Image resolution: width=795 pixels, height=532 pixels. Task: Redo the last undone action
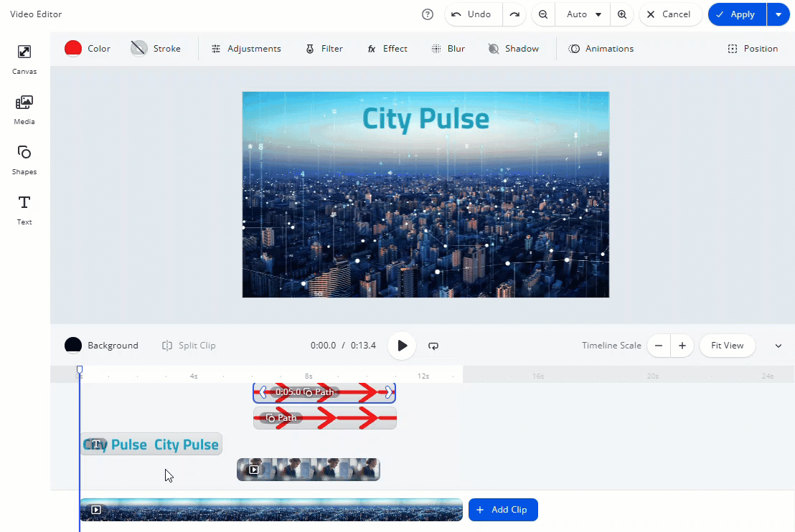click(x=514, y=14)
